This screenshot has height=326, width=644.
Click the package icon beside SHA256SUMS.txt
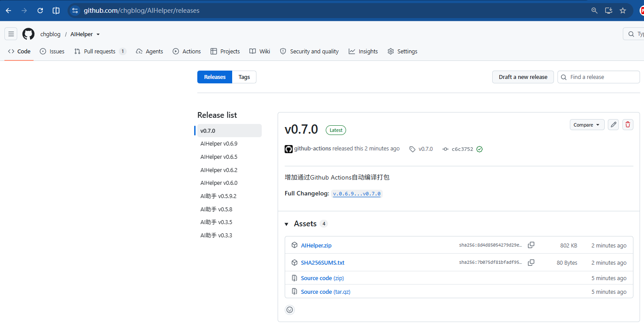(x=294, y=262)
